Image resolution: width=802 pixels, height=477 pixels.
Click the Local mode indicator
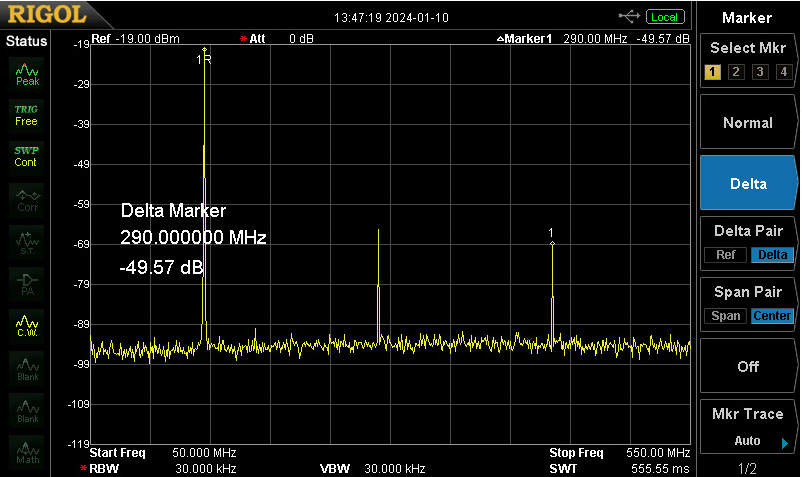pos(665,17)
